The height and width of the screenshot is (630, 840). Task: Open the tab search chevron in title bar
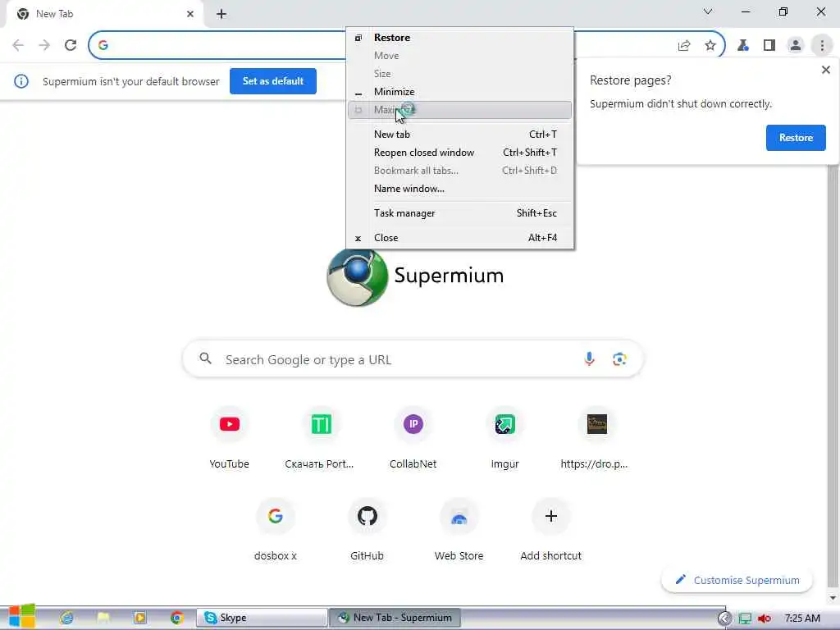(x=708, y=11)
